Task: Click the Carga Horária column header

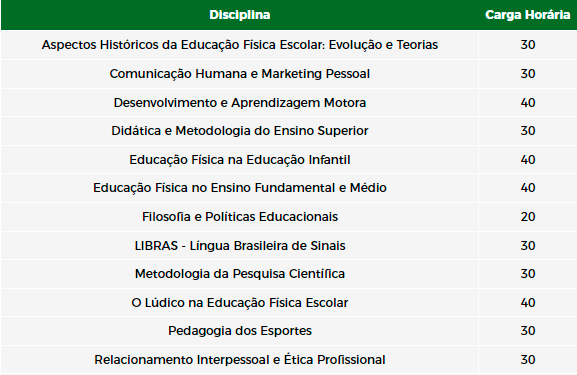Action: tap(527, 15)
